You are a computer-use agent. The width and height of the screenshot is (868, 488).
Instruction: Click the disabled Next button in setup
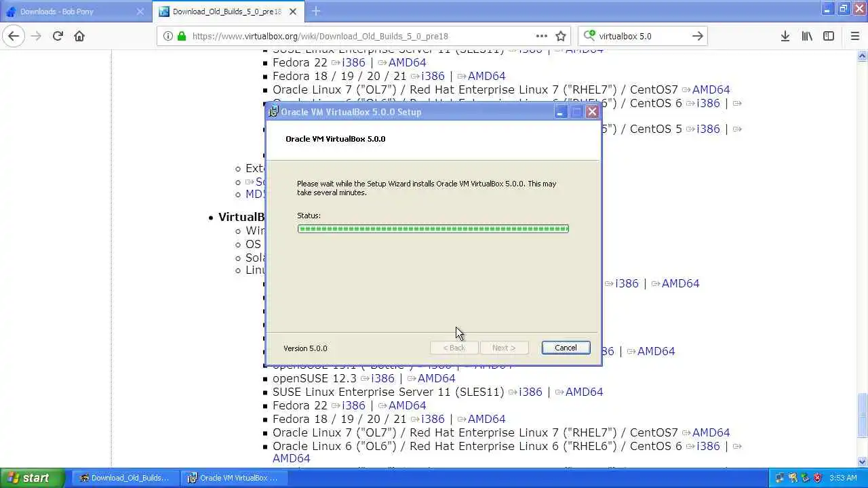click(504, 348)
